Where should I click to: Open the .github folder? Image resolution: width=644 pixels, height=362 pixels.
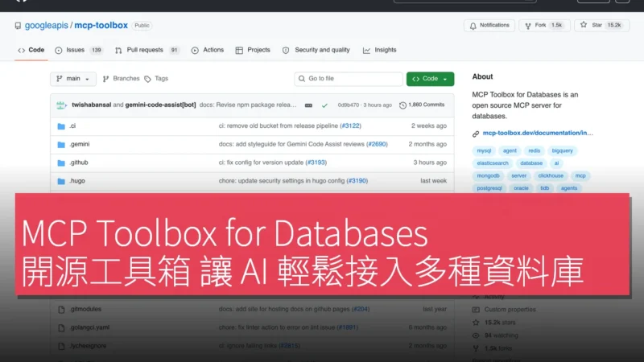coord(78,162)
